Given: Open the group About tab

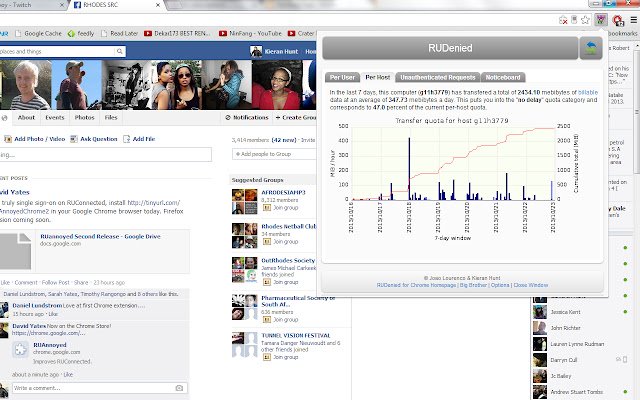Looking at the screenshot, I should 26,118.
